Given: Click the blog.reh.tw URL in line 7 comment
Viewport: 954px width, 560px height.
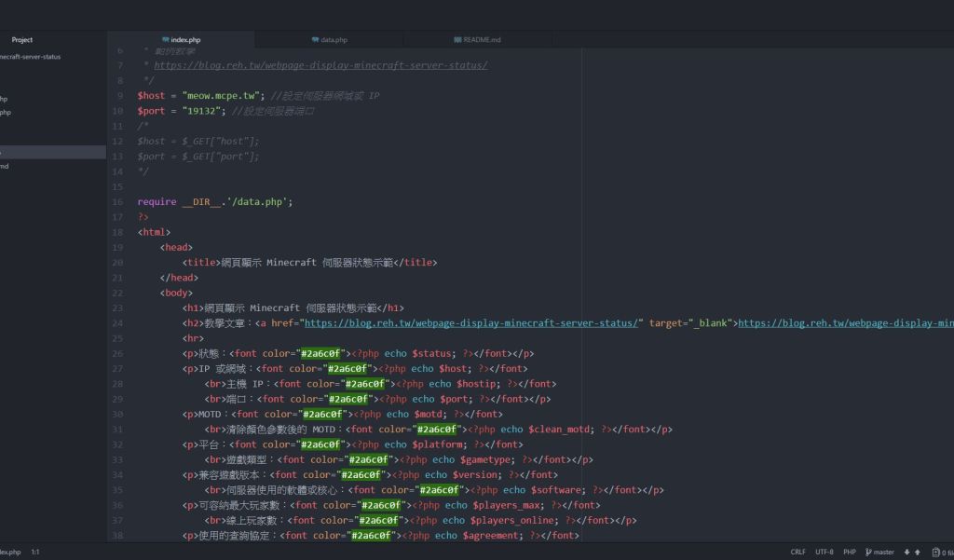Looking at the screenshot, I should coord(320,66).
